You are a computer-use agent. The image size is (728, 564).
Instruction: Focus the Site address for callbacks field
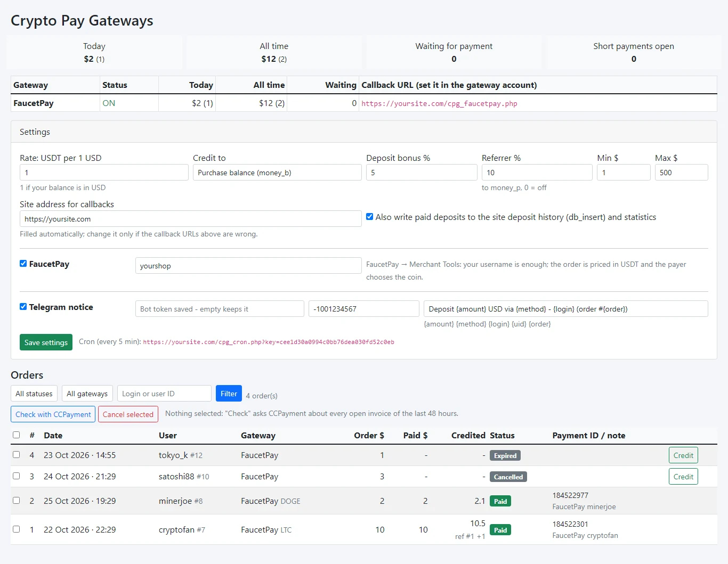pos(191,219)
